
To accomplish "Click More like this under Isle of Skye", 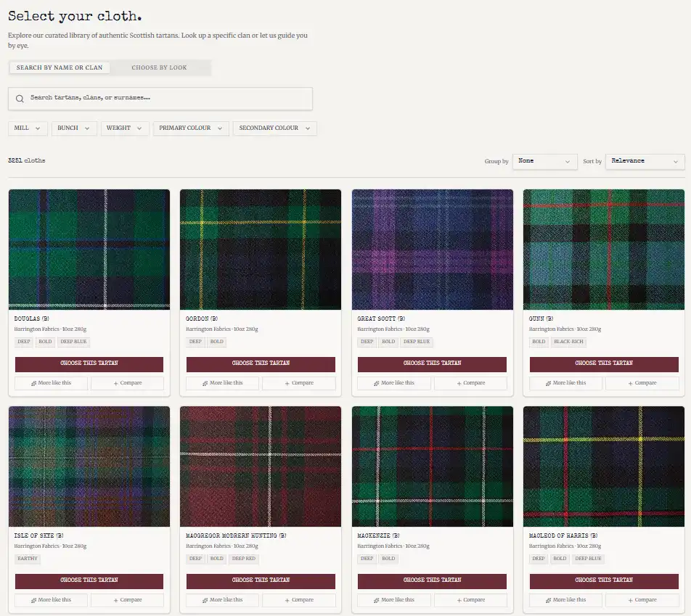I will pyautogui.click(x=51, y=600).
